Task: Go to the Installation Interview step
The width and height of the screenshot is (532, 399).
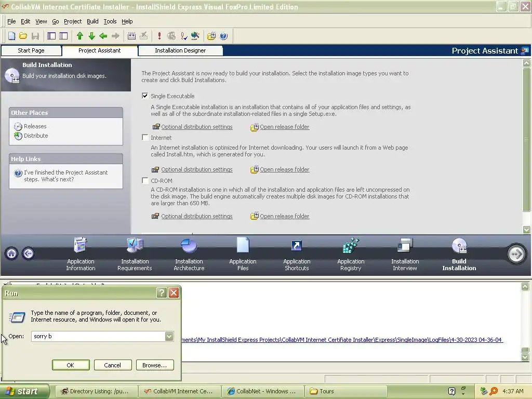Action: click(x=405, y=254)
